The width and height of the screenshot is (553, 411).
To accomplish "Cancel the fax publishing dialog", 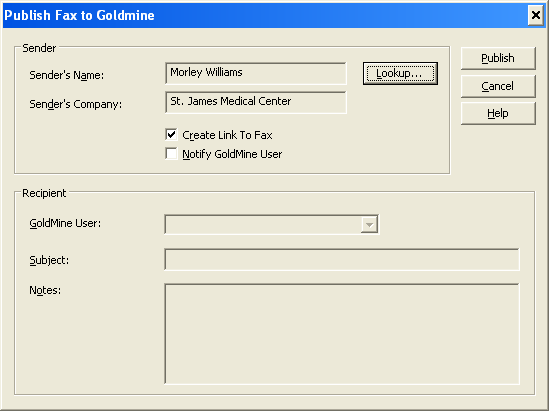I will [498, 86].
